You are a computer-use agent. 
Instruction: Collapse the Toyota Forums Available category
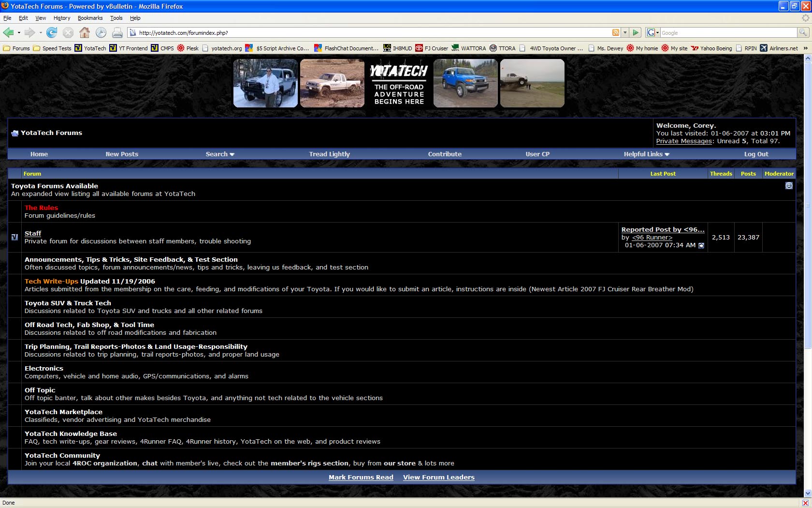click(x=789, y=186)
